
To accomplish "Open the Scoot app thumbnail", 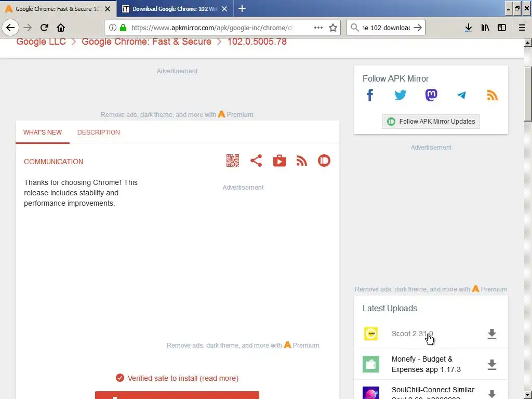I will coord(371,334).
